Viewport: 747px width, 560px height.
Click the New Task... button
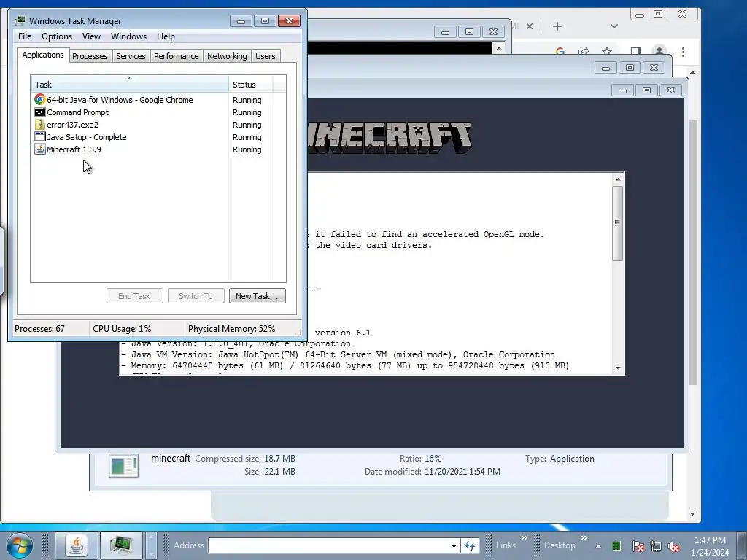click(258, 296)
